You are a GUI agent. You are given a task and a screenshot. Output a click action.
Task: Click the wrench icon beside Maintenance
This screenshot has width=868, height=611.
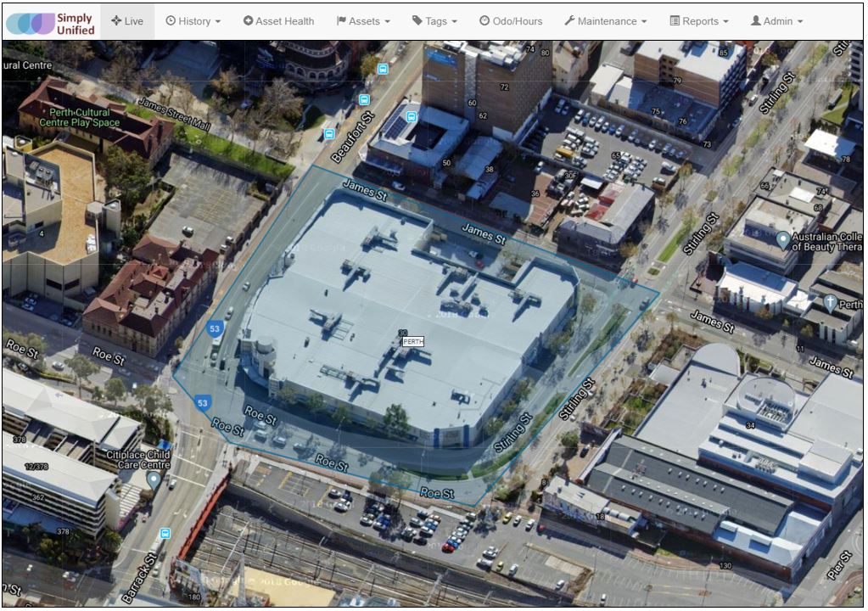[569, 20]
